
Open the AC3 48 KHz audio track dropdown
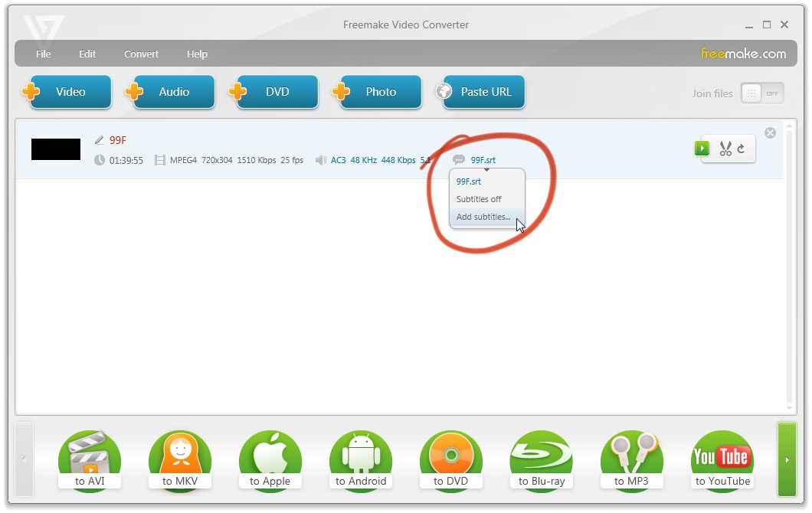coord(381,160)
